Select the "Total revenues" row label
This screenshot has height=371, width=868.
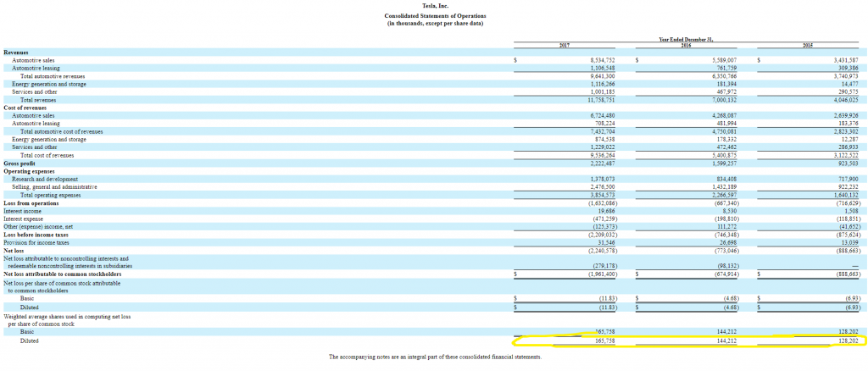38,100
